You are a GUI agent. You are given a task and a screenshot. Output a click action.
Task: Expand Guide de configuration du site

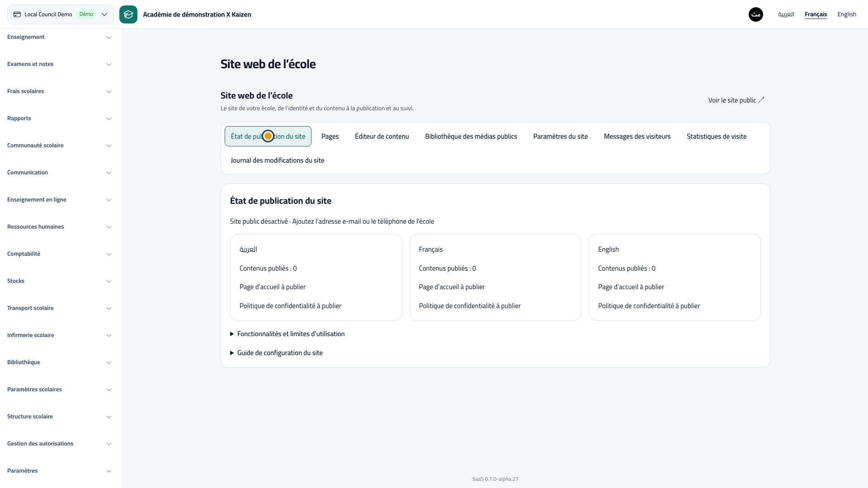point(276,353)
